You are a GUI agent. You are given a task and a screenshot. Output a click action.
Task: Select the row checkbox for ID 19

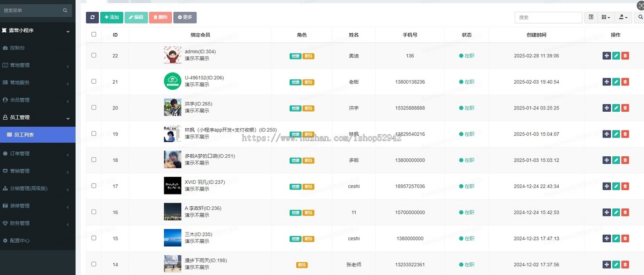[x=94, y=134]
